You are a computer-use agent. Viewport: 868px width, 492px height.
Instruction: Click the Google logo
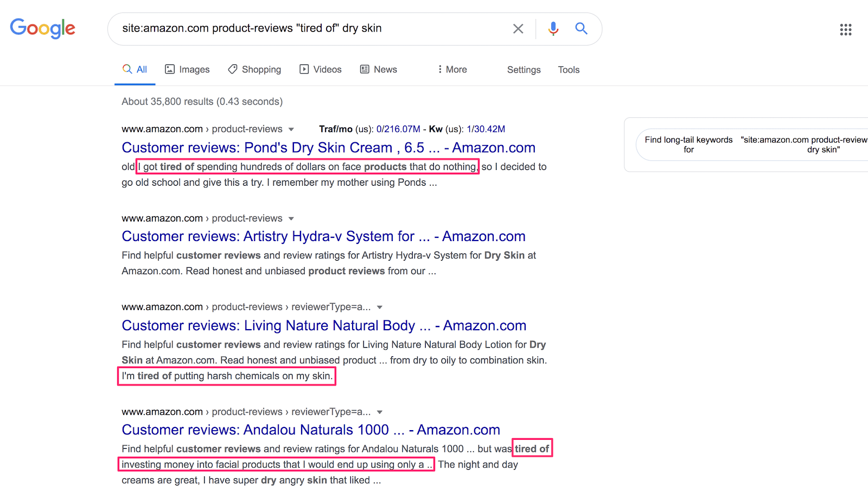click(42, 28)
